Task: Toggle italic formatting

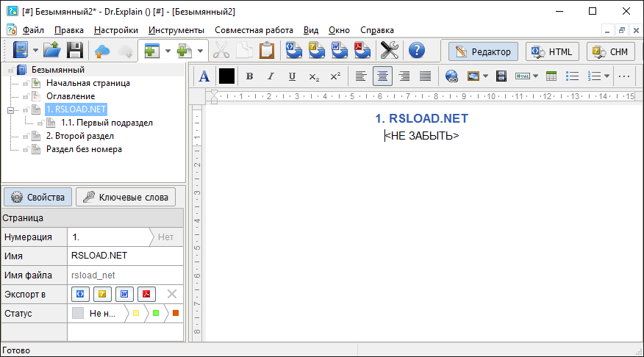Action: click(271, 76)
